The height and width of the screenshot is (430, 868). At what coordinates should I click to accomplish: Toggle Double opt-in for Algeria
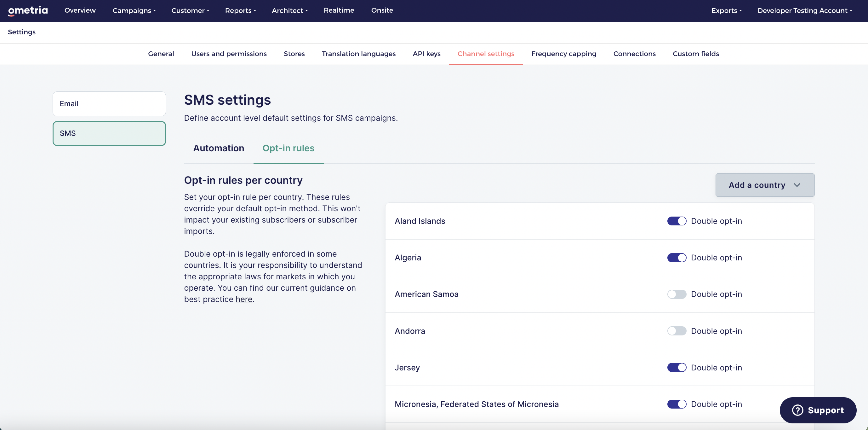[677, 258]
